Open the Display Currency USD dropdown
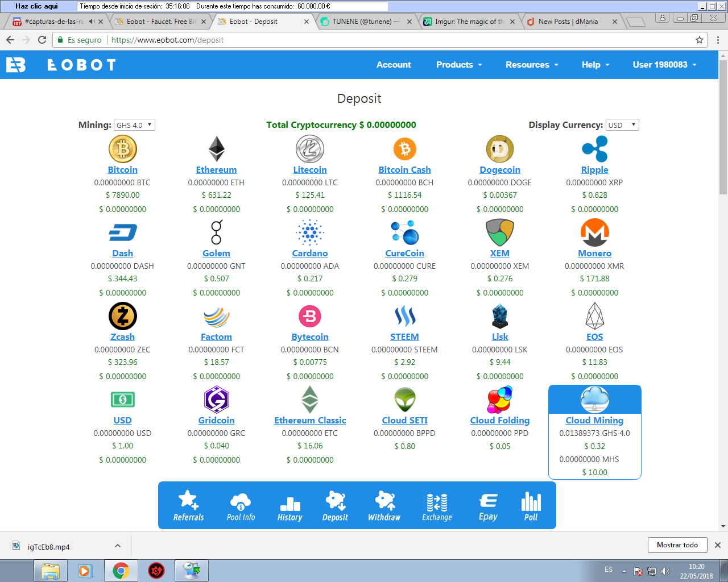Viewport: 728px width, 582px height. click(x=622, y=125)
